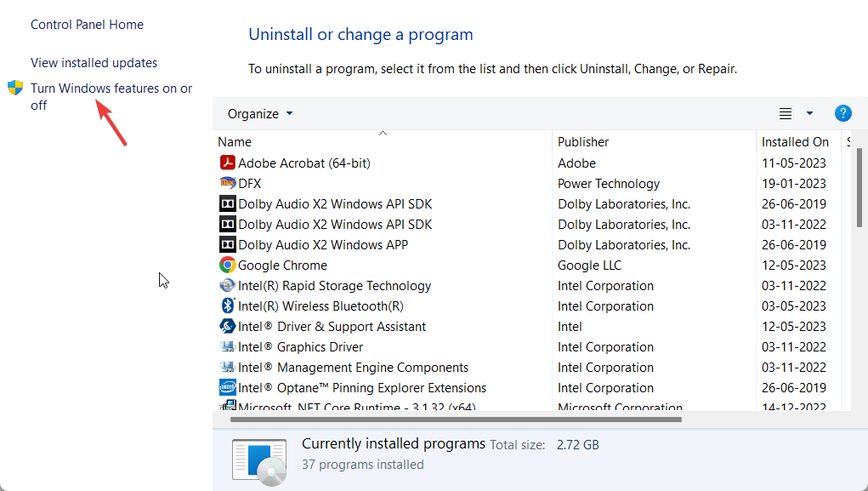The height and width of the screenshot is (491, 868).
Task: Collapse the Name column sort chevron
Action: (383, 134)
